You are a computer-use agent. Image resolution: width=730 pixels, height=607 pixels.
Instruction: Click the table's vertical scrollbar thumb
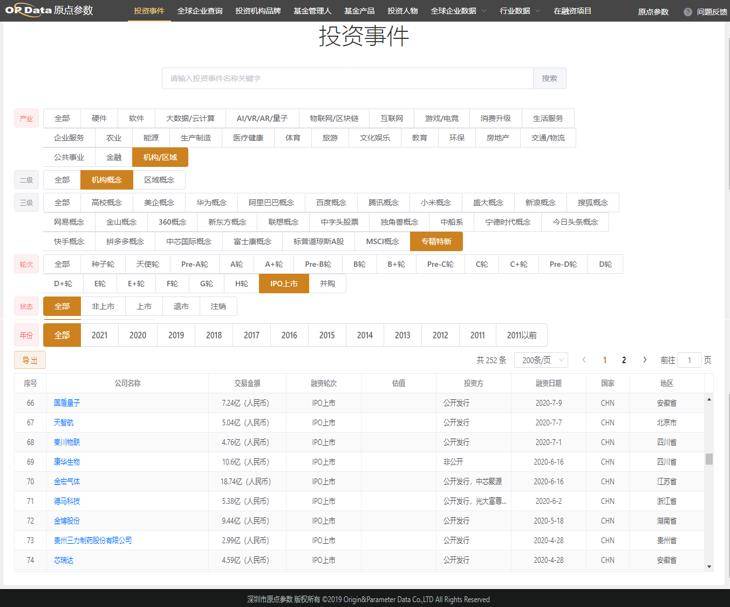pyautogui.click(x=709, y=459)
